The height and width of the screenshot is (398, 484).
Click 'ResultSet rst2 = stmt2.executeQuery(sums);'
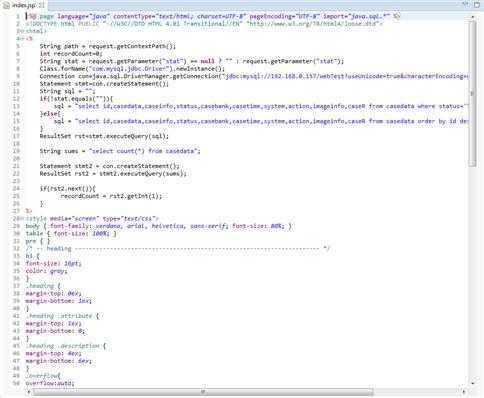[113, 174]
